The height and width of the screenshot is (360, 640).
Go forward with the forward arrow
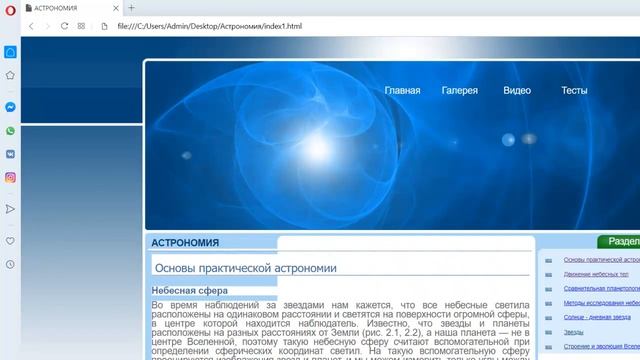(47, 26)
